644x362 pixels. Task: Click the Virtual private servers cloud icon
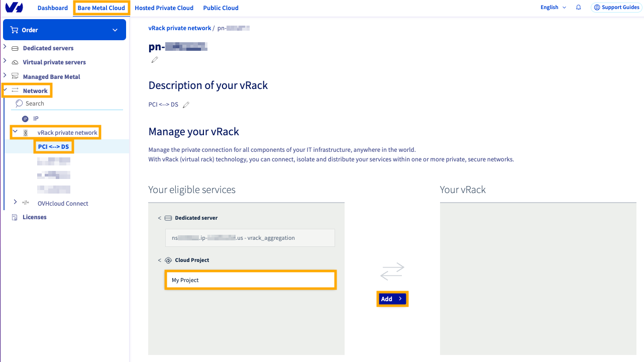pyautogui.click(x=15, y=62)
